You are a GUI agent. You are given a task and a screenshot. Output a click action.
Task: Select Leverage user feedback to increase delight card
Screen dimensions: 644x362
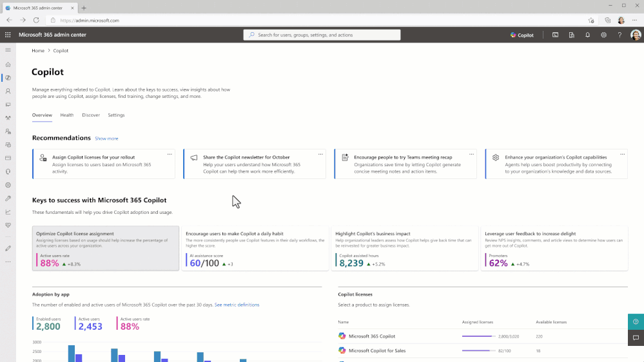(x=554, y=248)
